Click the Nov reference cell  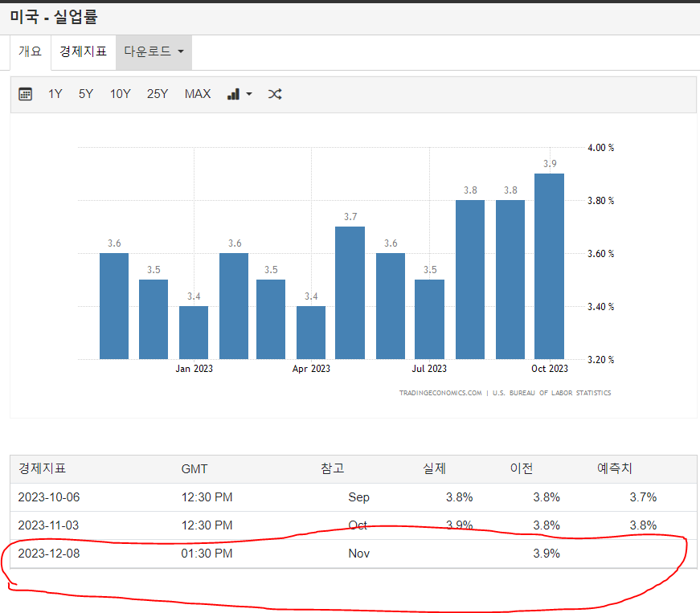359,554
